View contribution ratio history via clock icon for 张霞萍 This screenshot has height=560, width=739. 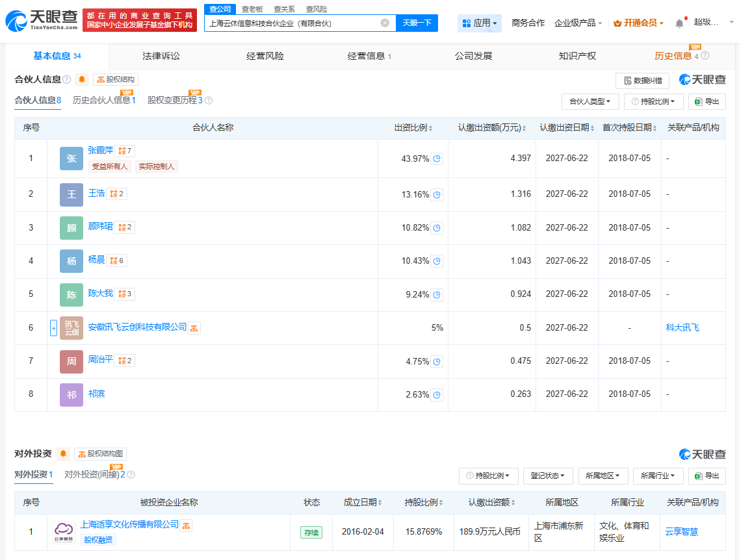point(437,158)
